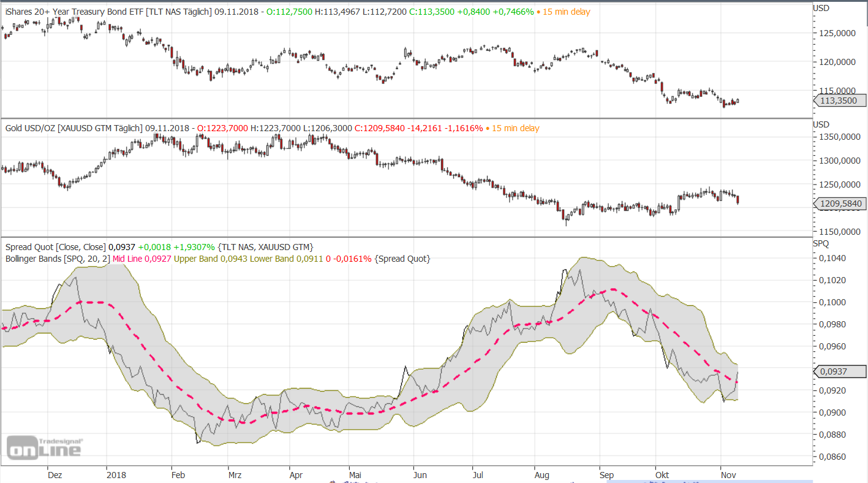Click the 1300,0000 label on the gold axis

click(840, 161)
